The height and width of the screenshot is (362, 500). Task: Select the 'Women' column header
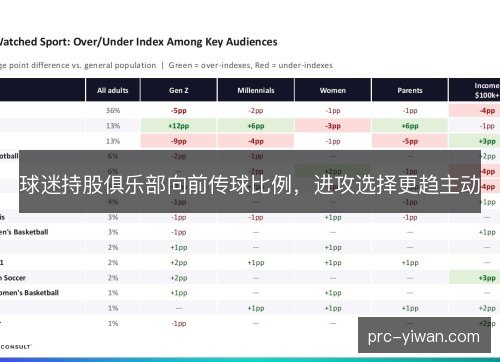pos(333,90)
